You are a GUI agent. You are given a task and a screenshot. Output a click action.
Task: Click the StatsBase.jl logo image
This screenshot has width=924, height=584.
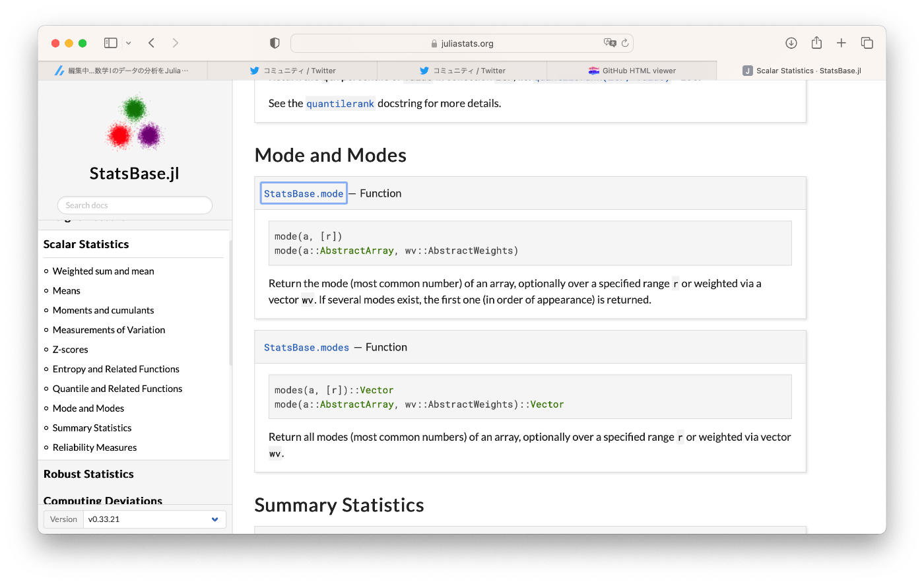pyautogui.click(x=135, y=123)
